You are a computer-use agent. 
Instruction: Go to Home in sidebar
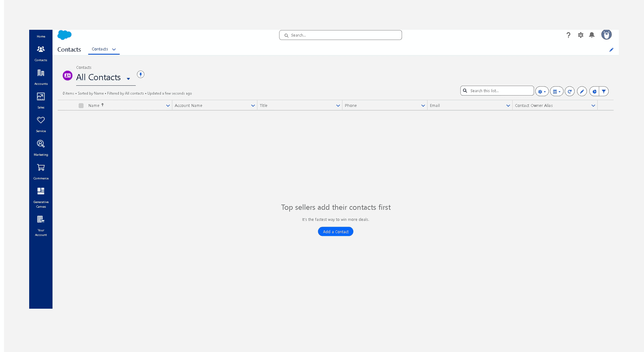pyautogui.click(x=41, y=36)
